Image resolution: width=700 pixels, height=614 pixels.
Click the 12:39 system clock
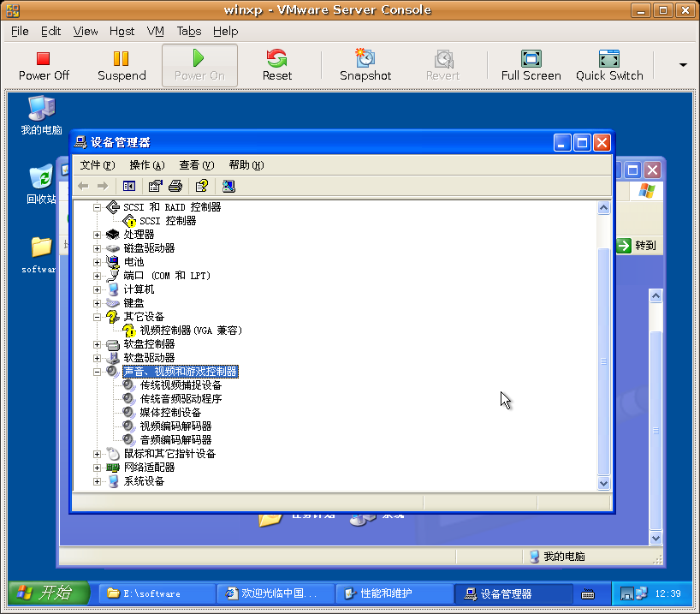(667, 593)
